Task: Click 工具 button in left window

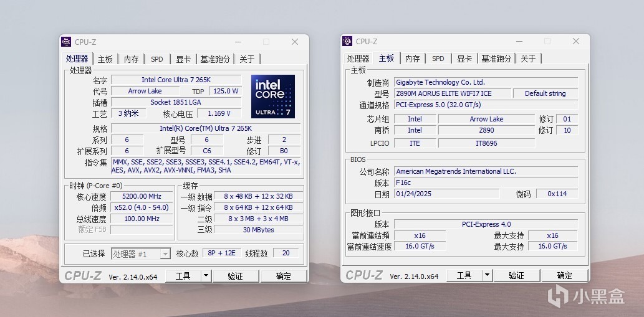Action: pyautogui.click(x=183, y=276)
